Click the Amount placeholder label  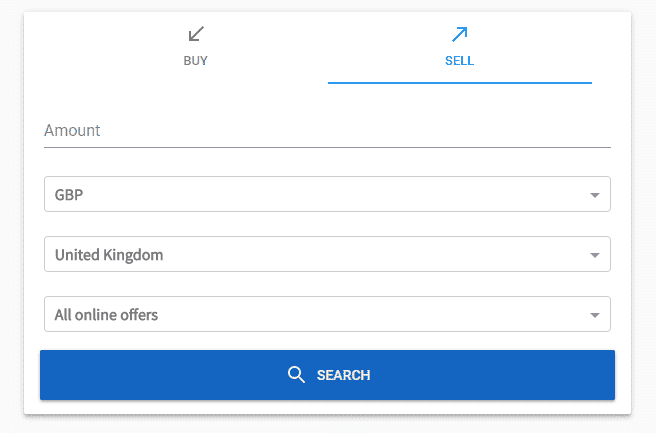[72, 131]
